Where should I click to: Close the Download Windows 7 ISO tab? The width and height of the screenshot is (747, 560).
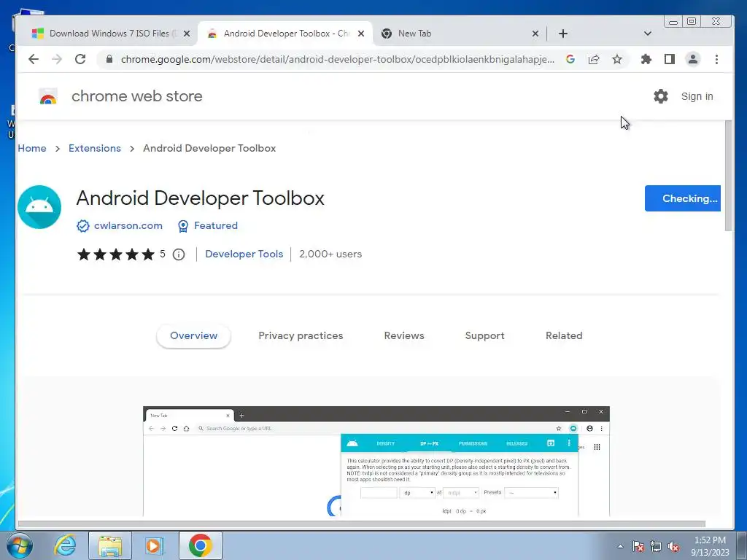coord(187,34)
